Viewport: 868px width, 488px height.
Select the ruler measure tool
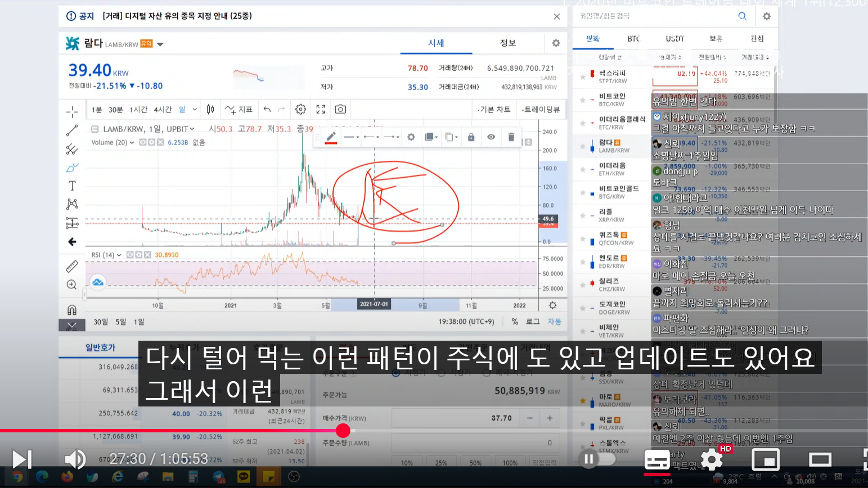pos(72,266)
